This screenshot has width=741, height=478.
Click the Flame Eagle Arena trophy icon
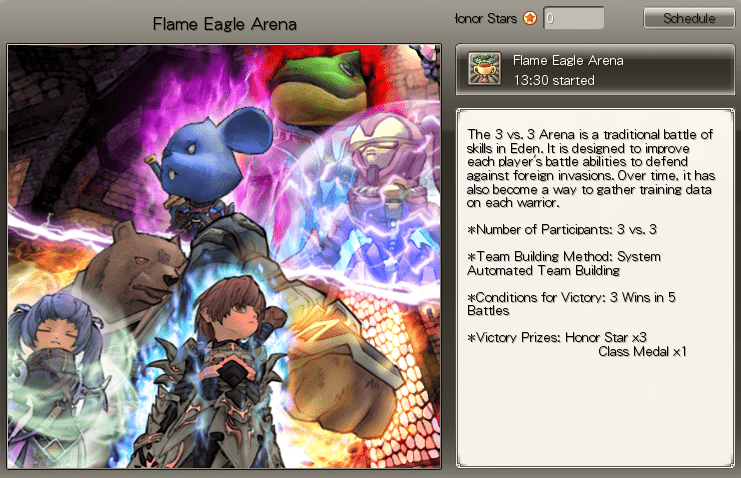pos(484,69)
